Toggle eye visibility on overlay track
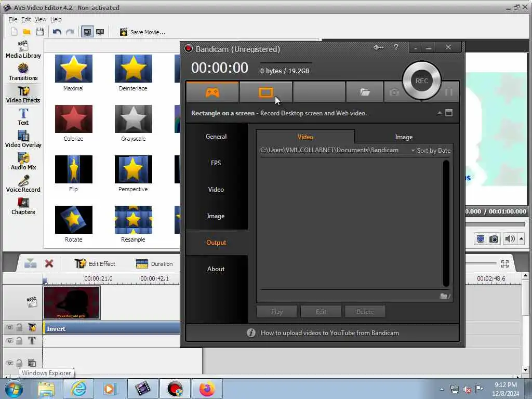Screen dimensions: 532x399 tap(10, 363)
